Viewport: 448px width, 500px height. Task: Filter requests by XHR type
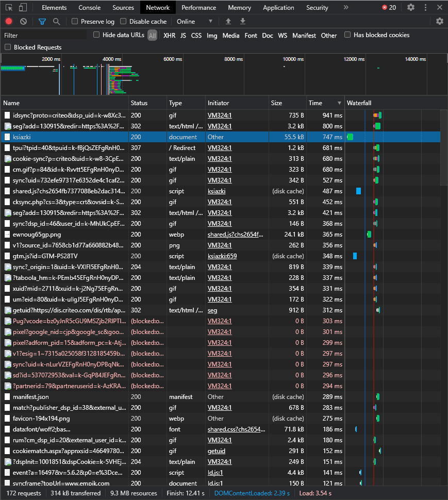click(169, 36)
